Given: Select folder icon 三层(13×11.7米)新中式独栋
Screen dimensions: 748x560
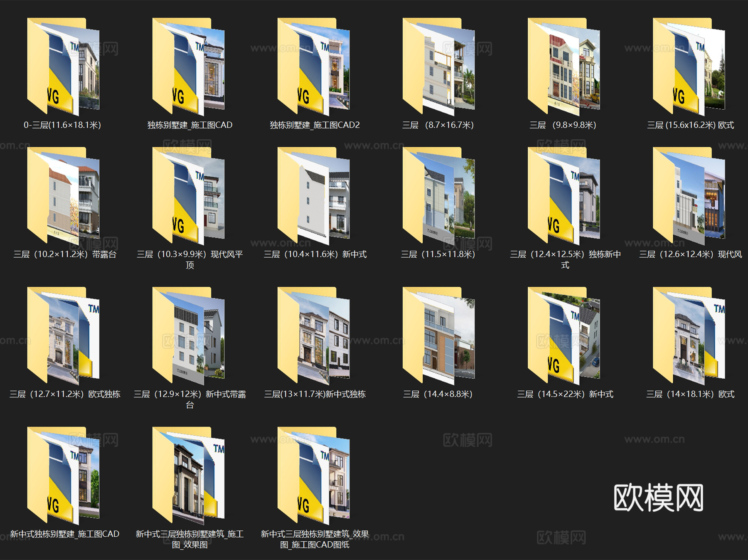Looking at the screenshot, I should [x=313, y=336].
